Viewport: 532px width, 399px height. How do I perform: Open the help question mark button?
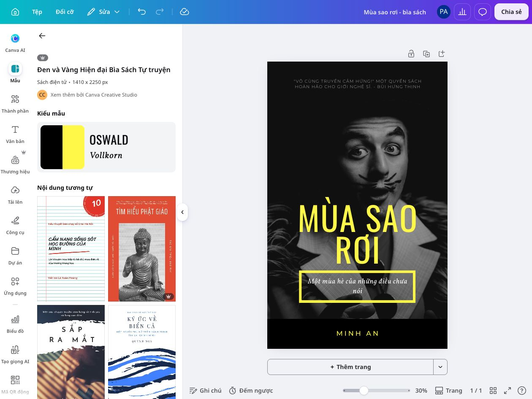pyautogui.click(x=522, y=391)
